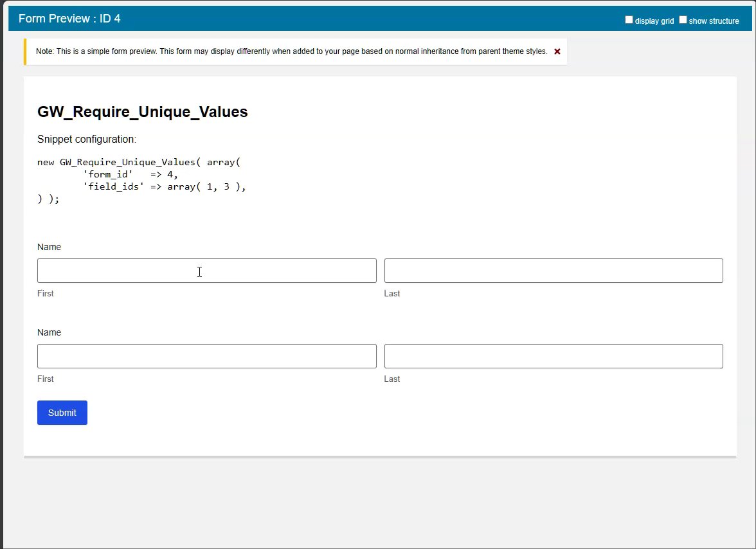756x549 pixels.
Task: Focus the Last input of the lower Name field
Action: (553, 356)
